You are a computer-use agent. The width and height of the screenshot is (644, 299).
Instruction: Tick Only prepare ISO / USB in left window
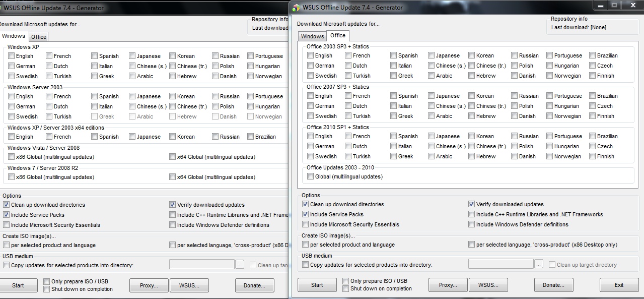point(47,281)
